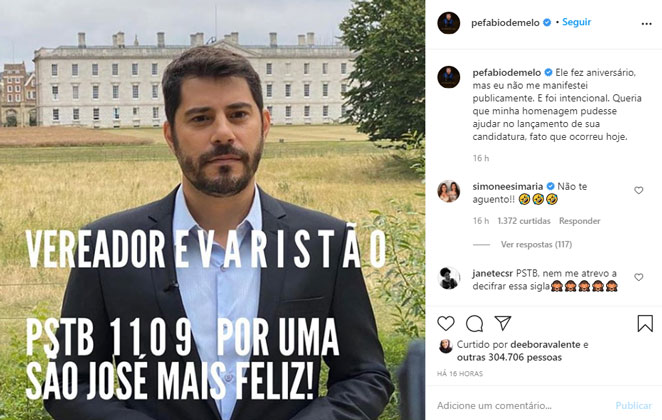Image resolution: width=662 pixels, height=420 pixels.
Task: Open the Vereador Evaristão post photo
Action: (212, 210)
